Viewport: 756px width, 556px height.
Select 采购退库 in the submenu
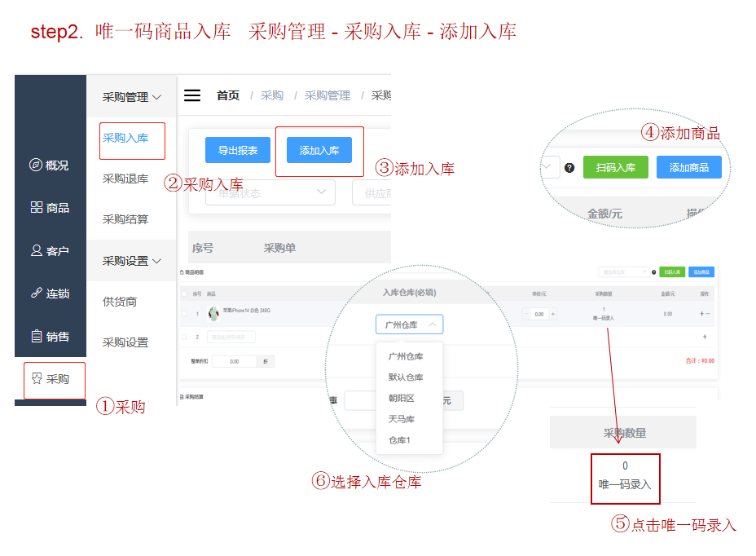click(125, 179)
